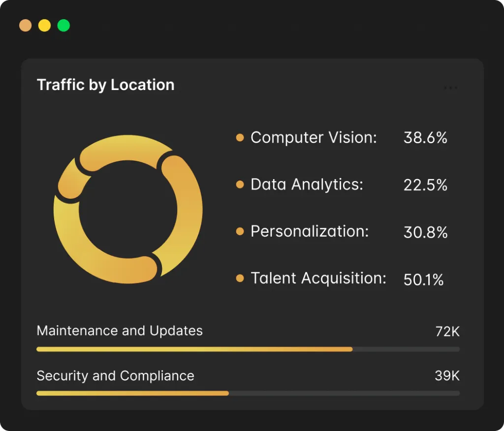Click the Maintenance and Updates progress bar
Viewport: 504px width, 431px height.
[x=248, y=349]
